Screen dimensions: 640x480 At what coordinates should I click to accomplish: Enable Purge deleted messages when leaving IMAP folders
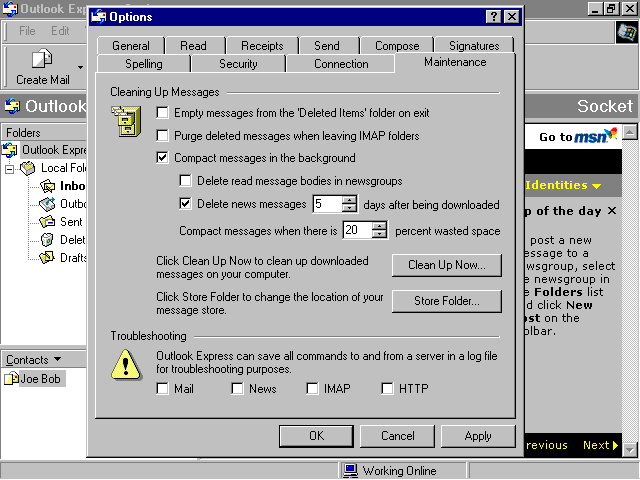(162, 136)
